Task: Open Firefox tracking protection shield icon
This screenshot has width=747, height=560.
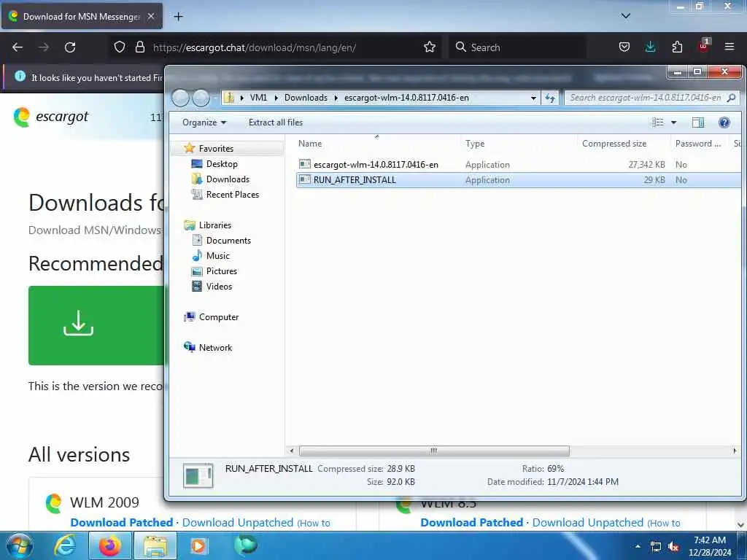Action: coord(120,47)
